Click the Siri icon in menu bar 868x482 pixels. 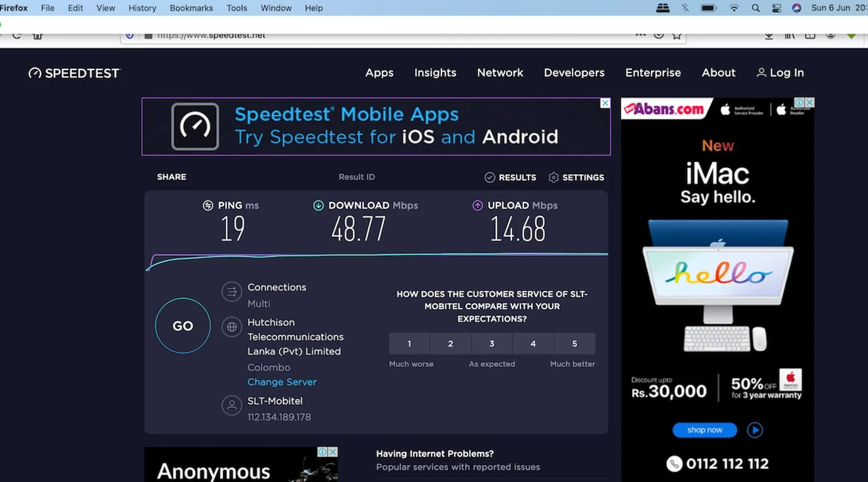(x=797, y=8)
